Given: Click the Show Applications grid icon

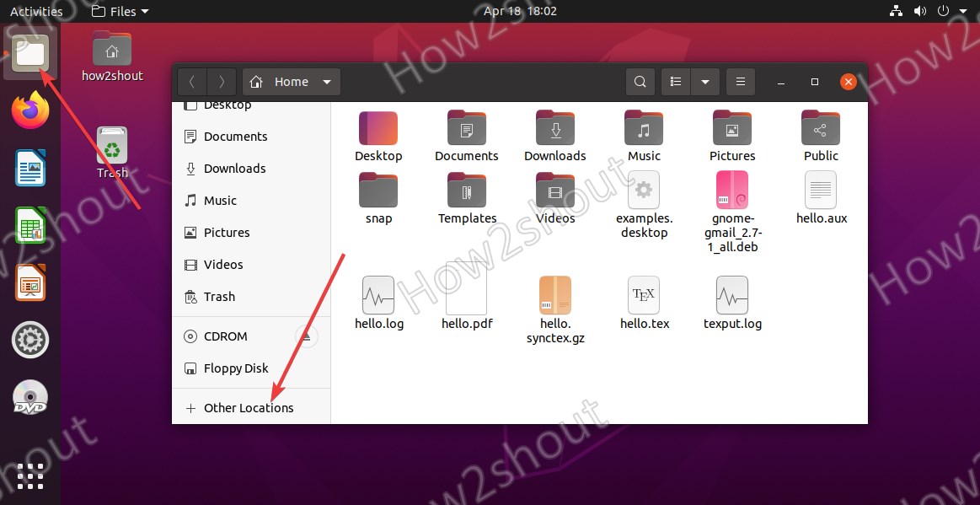Looking at the screenshot, I should point(29,476).
